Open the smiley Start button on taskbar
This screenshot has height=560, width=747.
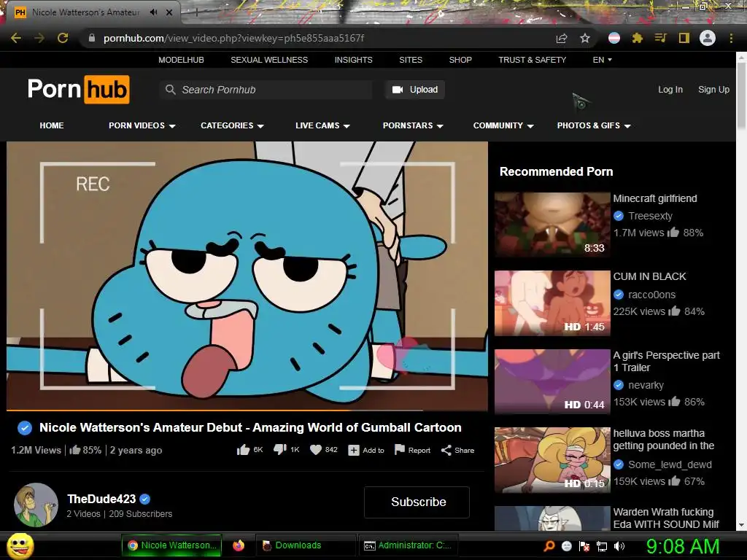pos(20,545)
